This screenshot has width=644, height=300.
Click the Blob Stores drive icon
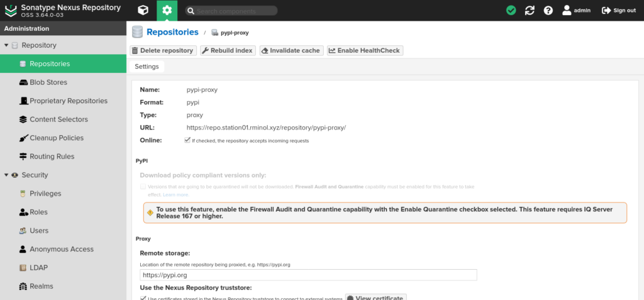point(23,82)
